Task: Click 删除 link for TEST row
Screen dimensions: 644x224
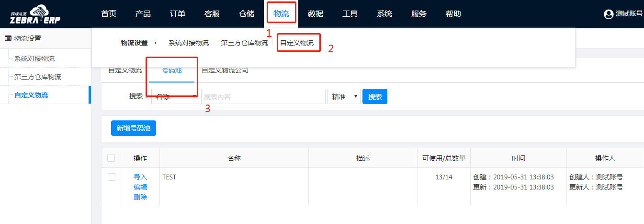Action: [140, 197]
